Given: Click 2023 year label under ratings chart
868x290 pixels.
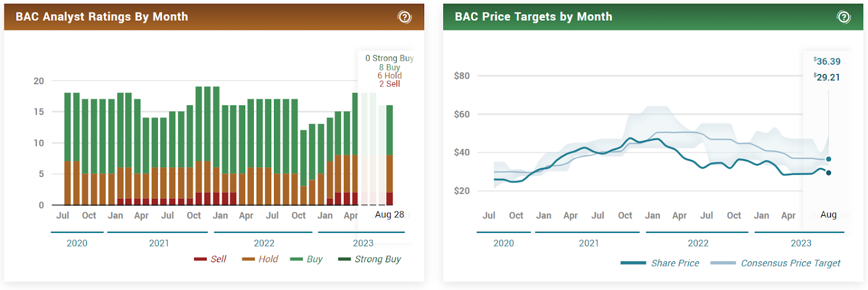Looking at the screenshot, I should pos(363,243).
